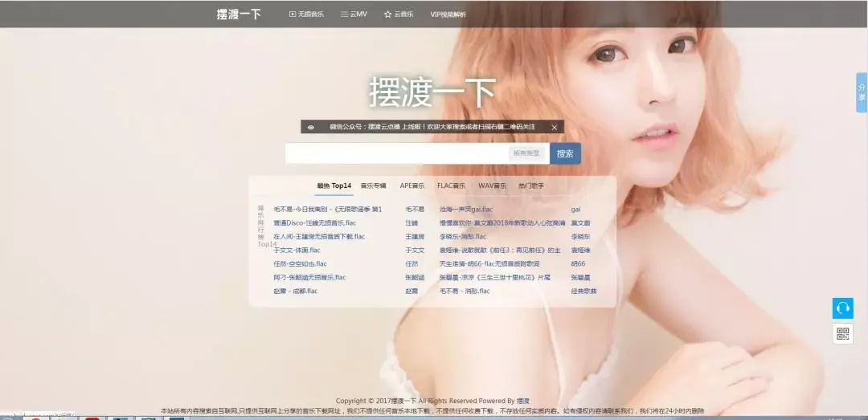The width and height of the screenshot is (868, 420).
Task: Open the 赵雷 - 成都.flac link
Action: (295, 291)
